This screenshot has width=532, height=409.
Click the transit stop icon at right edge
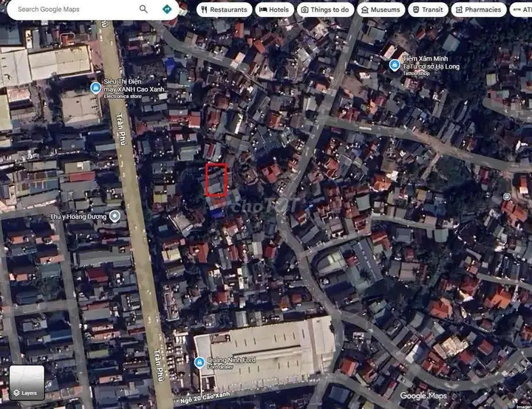point(507,196)
